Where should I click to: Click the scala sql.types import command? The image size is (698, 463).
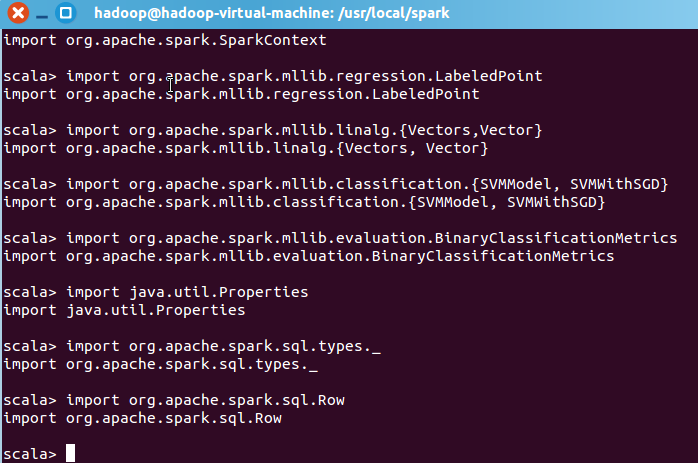pyautogui.click(x=194, y=346)
